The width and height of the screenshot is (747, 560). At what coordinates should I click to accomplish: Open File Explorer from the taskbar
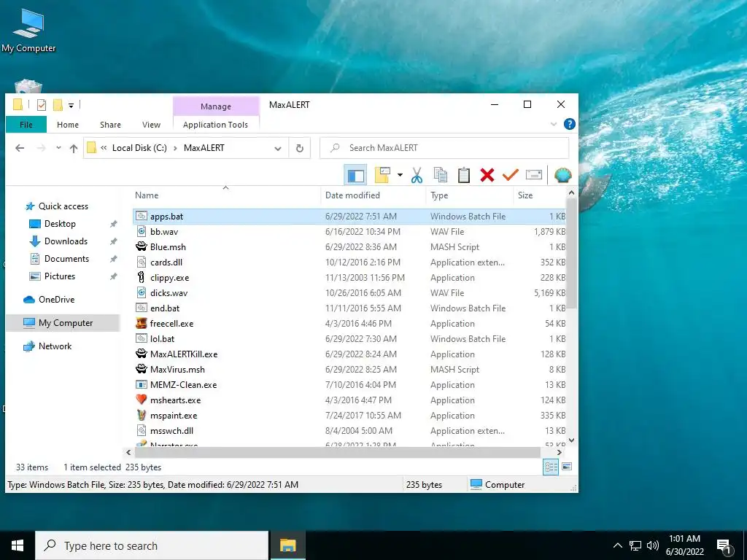pyautogui.click(x=287, y=545)
